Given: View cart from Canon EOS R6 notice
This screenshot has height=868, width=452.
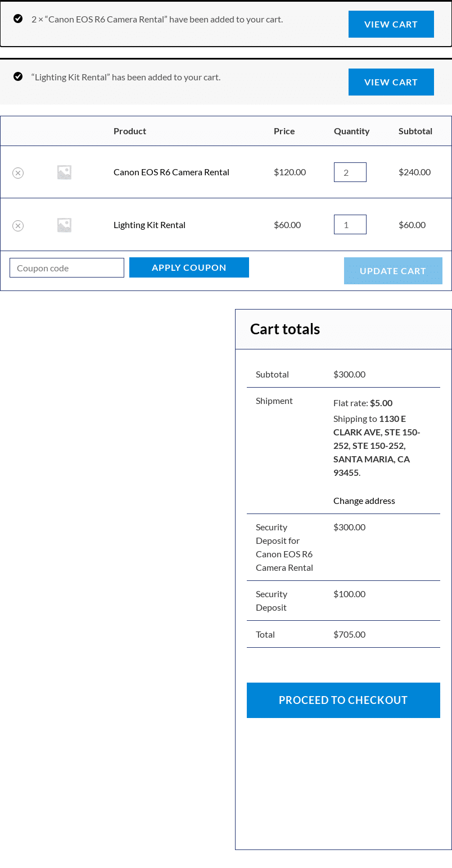Looking at the screenshot, I should (x=391, y=24).
